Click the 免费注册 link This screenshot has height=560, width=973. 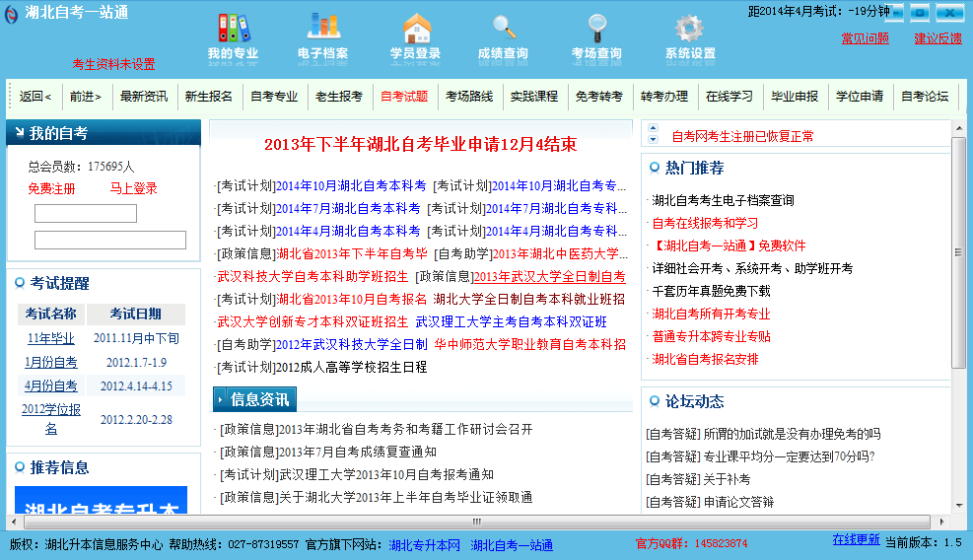(51, 188)
